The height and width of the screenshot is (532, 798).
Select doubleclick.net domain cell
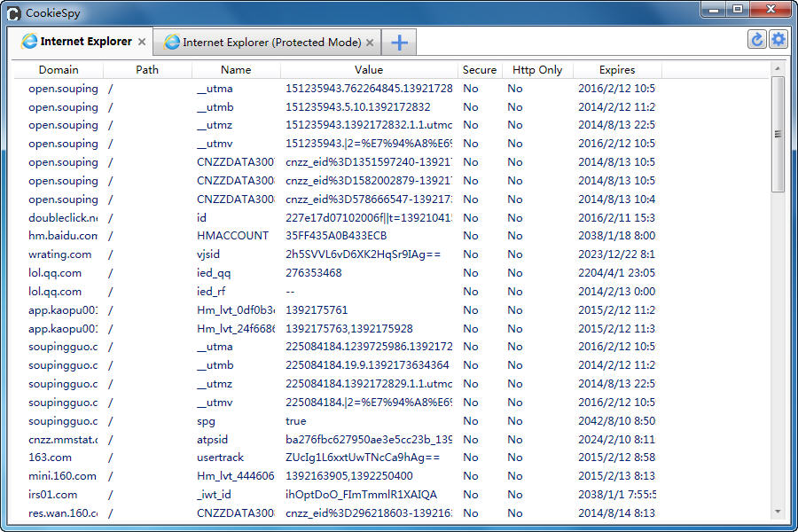point(63,218)
